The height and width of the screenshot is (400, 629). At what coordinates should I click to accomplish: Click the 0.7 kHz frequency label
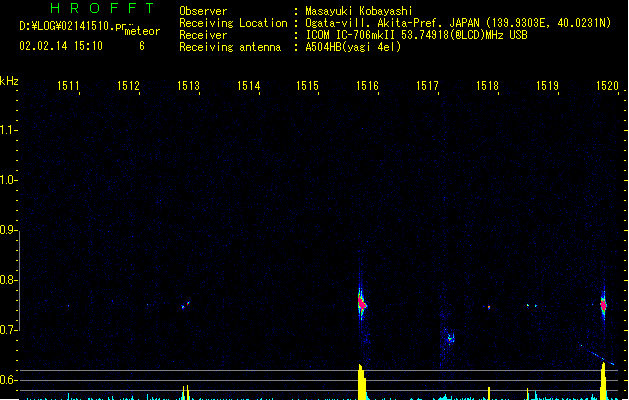tap(8, 330)
